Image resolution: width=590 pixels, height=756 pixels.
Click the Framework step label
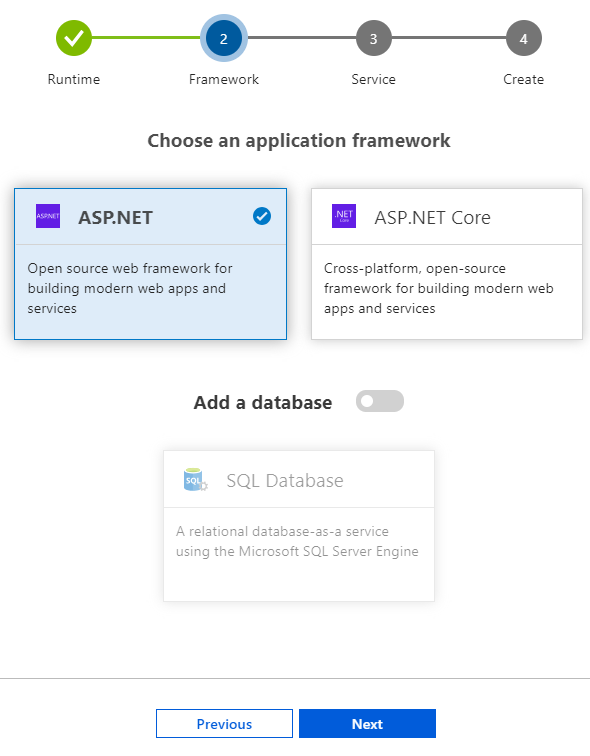pyautogui.click(x=224, y=79)
